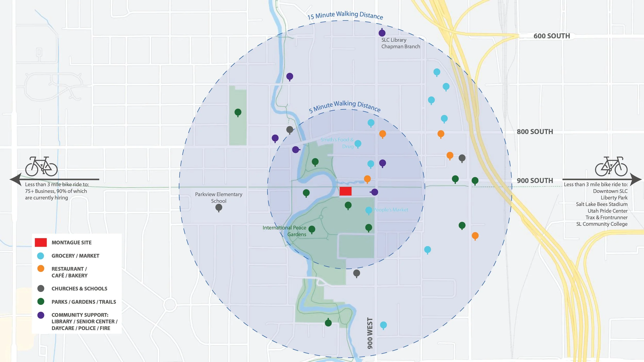Click the 600 SOUTH street label

click(x=552, y=36)
